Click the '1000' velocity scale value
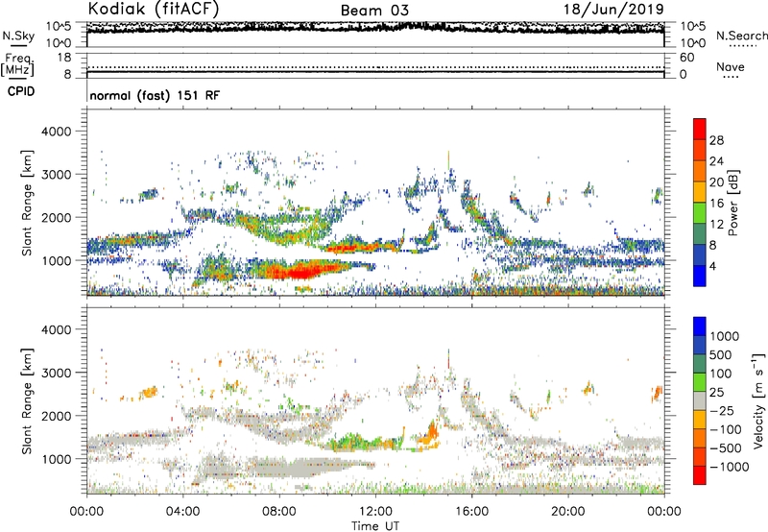Image resolution: width=768 pixels, height=532 pixels. (725, 336)
